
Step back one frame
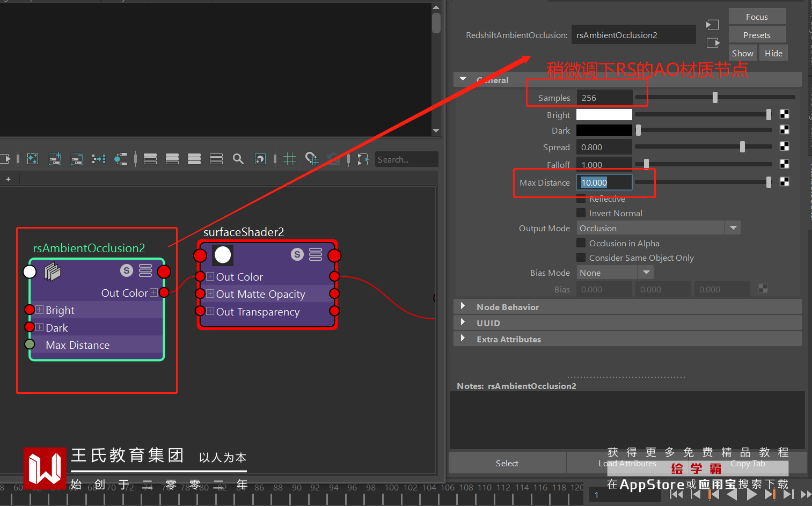[x=696, y=494]
